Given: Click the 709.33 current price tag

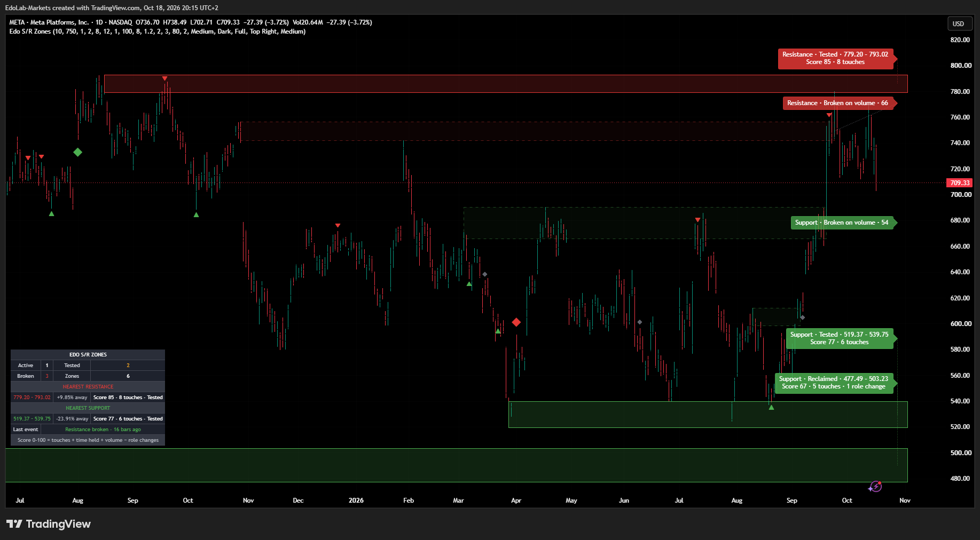Looking at the screenshot, I should pyautogui.click(x=960, y=183).
